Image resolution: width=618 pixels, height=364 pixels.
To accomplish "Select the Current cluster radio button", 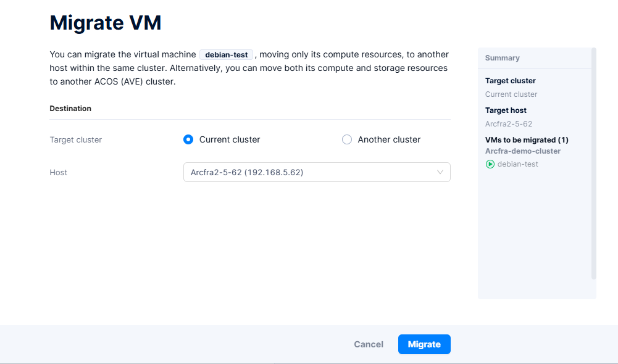I will pos(188,139).
